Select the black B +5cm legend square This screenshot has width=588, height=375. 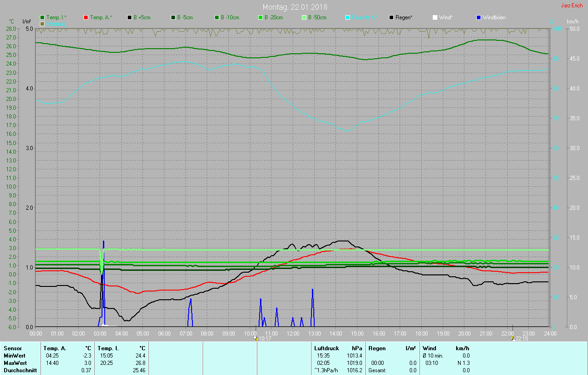coord(130,17)
